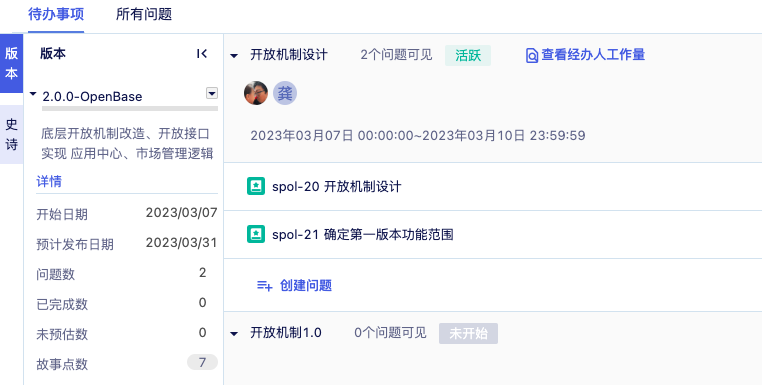The height and width of the screenshot is (385, 762).
Task: Click the sprint title 开放机制1.0
Action: pos(286,333)
